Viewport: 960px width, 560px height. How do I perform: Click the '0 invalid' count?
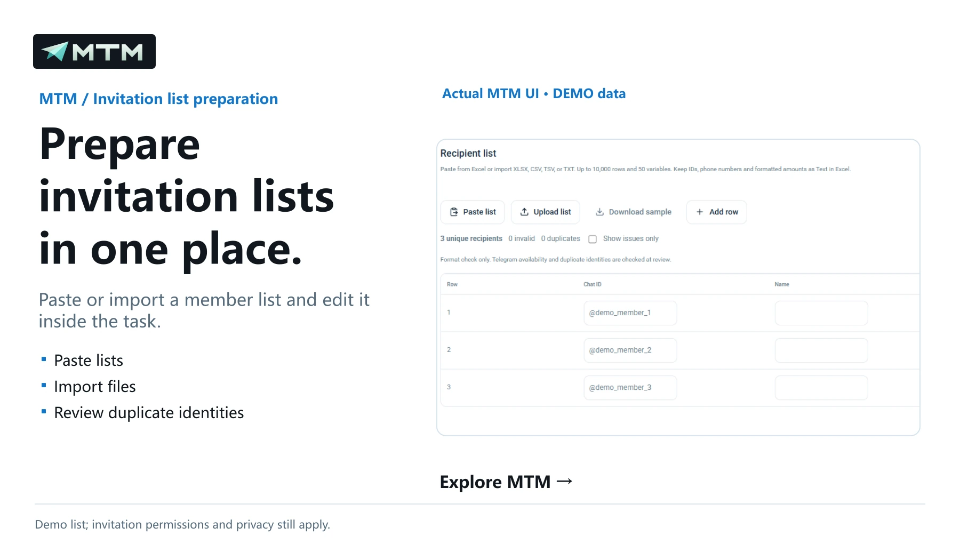[522, 238]
